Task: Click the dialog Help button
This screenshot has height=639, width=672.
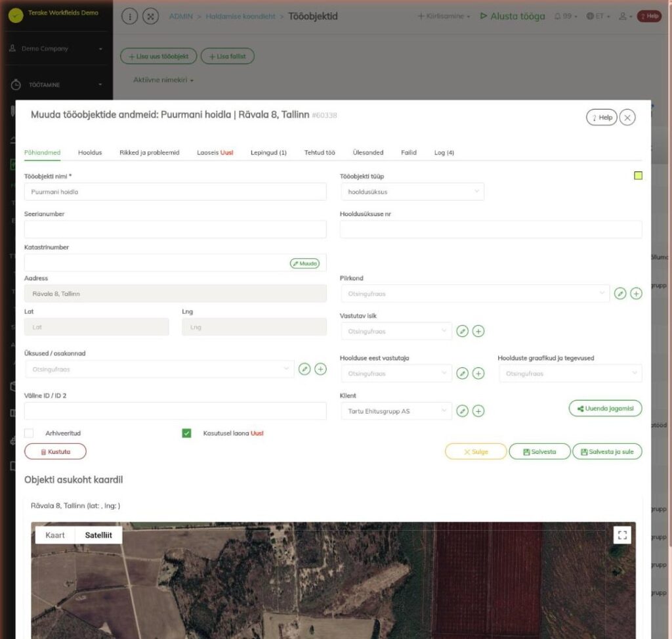Action: [601, 118]
